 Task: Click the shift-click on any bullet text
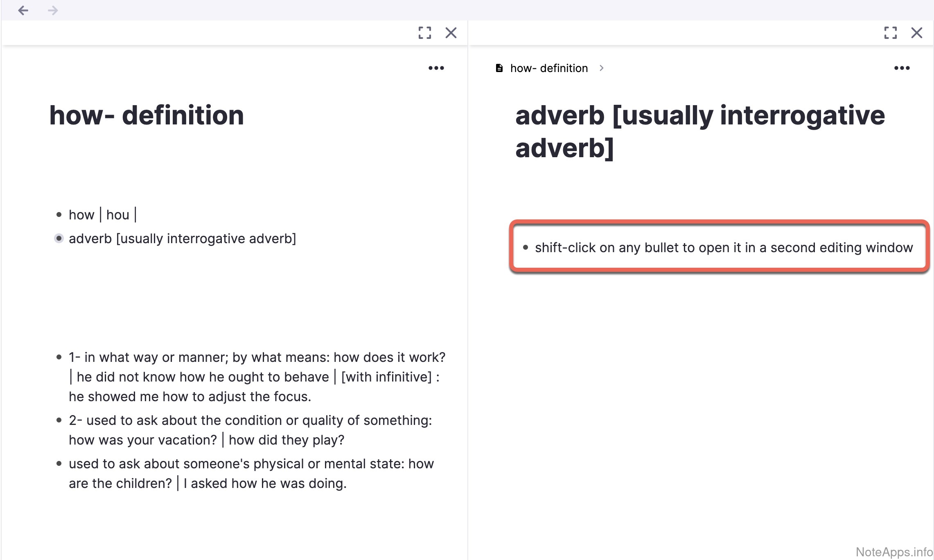click(724, 247)
